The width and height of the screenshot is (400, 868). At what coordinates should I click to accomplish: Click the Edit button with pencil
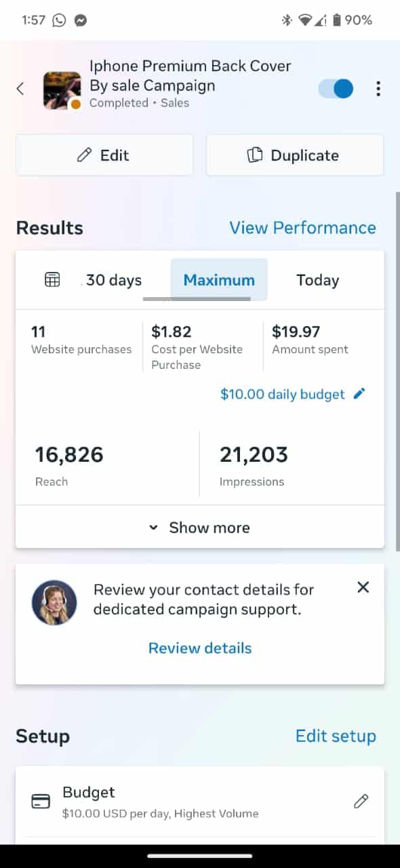[x=104, y=155]
